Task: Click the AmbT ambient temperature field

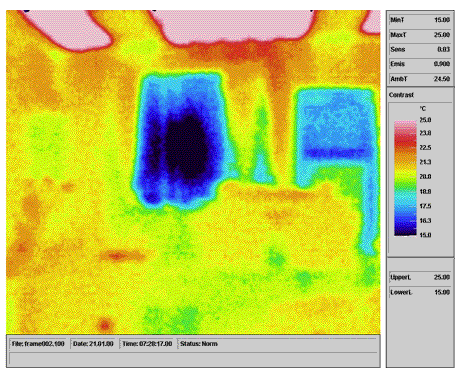Action: click(420, 79)
